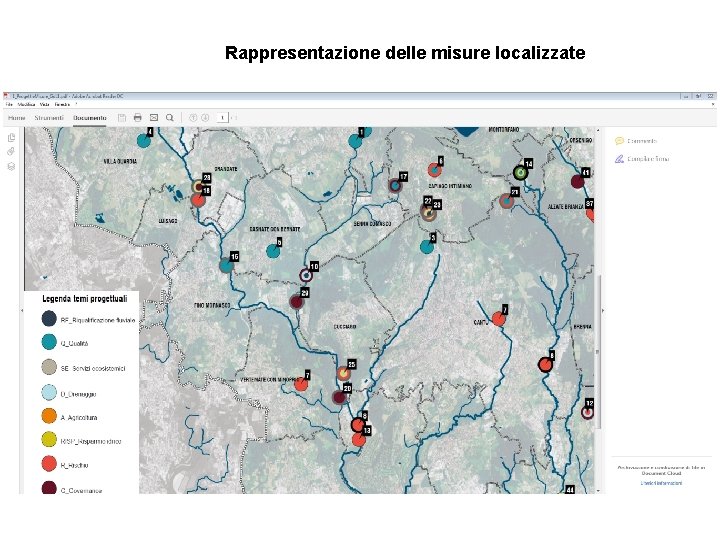Click the D_Drenaggio light blue swatch

[49, 392]
